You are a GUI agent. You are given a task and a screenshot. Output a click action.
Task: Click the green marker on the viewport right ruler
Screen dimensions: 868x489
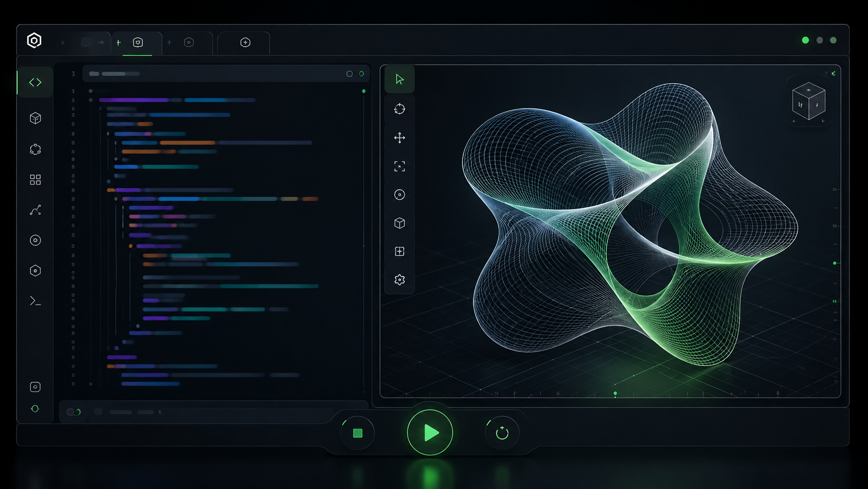(835, 263)
